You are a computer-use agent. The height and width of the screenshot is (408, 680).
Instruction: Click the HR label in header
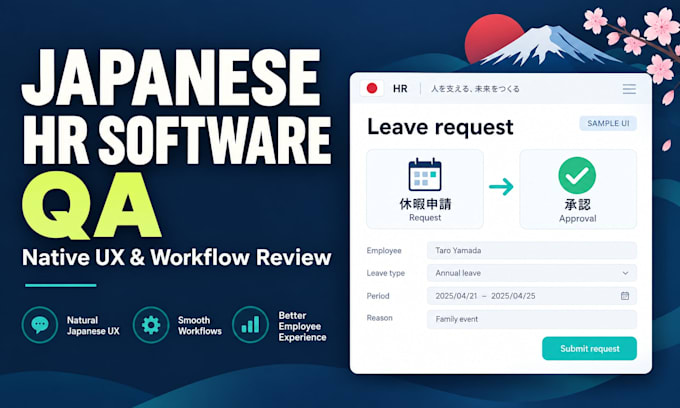[400, 89]
